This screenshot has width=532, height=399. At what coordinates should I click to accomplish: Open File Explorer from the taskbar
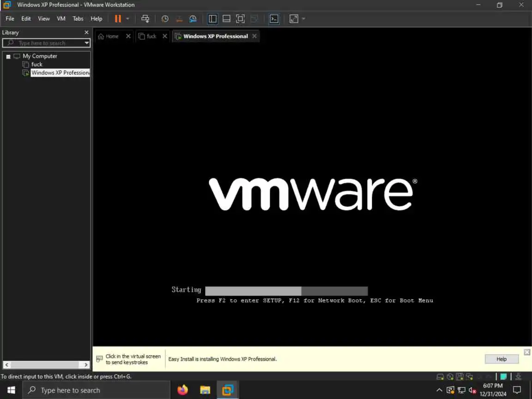[x=205, y=390]
